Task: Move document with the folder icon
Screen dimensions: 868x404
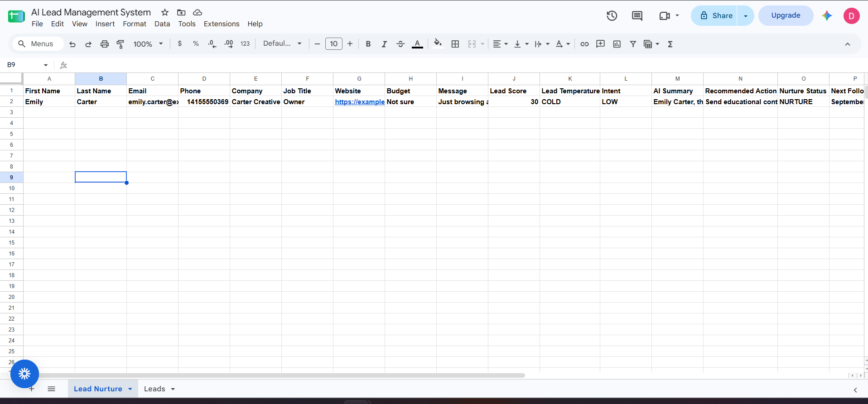Action: (x=181, y=12)
